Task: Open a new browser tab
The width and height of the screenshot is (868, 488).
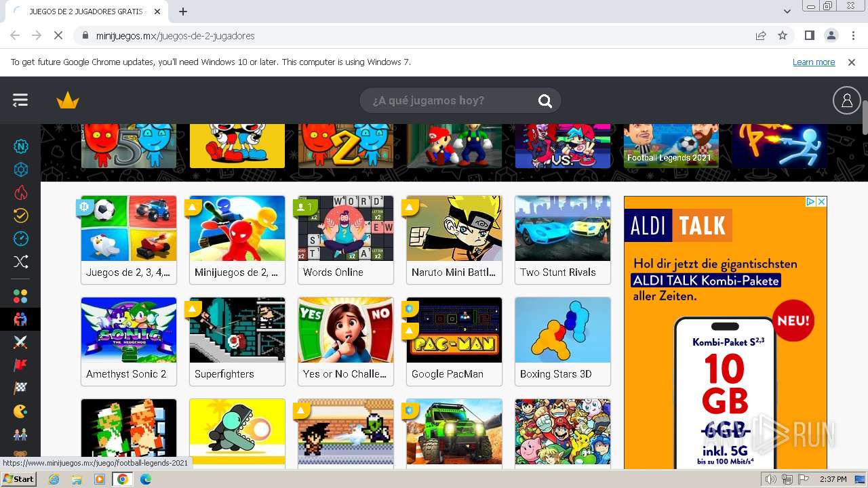Action: [x=183, y=12]
